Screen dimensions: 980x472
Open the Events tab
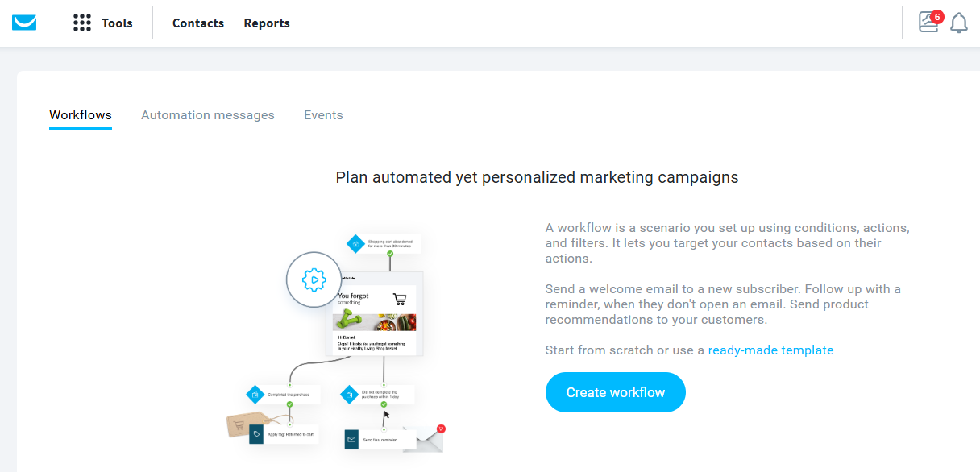pyautogui.click(x=323, y=115)
